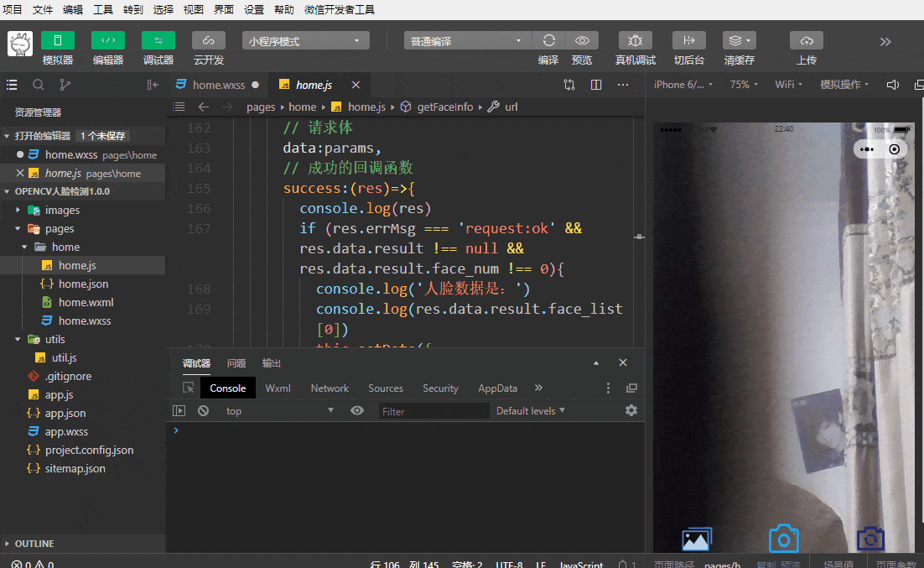Open console settings gear icon
Viewport: 924px width, 568px height.
(631, 410)
